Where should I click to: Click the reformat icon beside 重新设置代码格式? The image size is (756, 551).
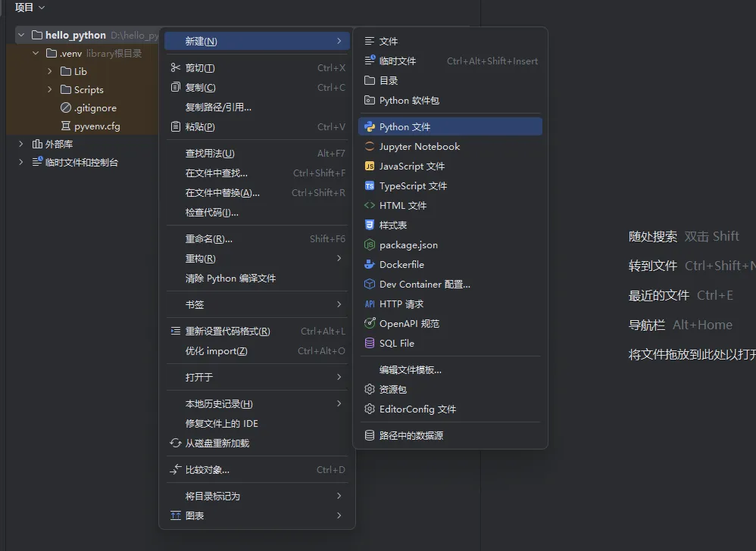pos(176,331)
